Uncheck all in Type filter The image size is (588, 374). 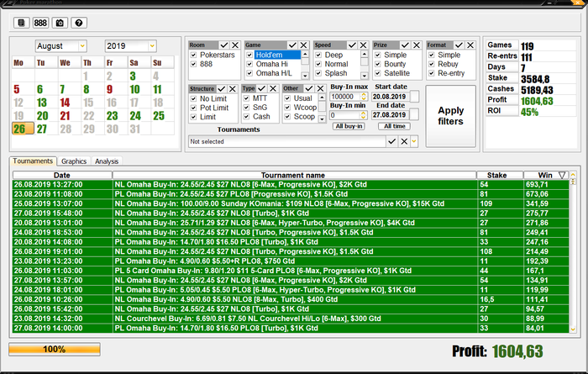click(273, 88)
